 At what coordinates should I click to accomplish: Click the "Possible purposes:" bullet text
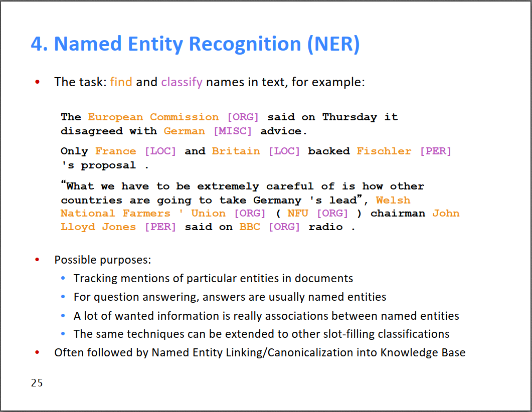point(103,260)
